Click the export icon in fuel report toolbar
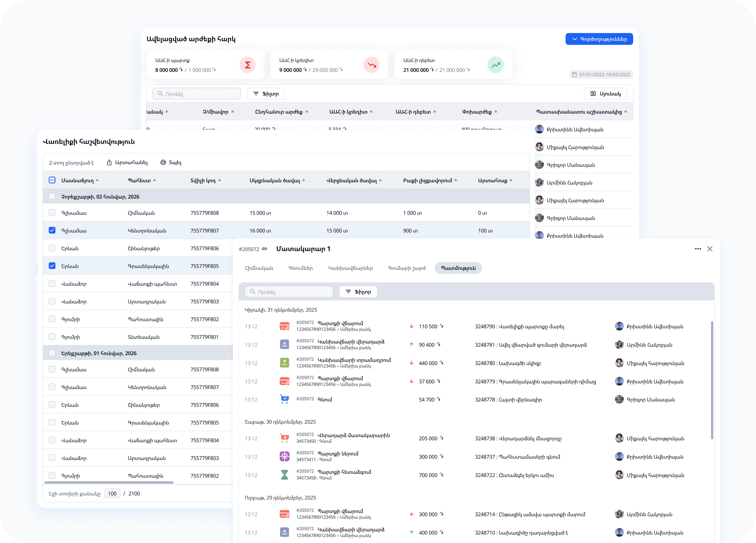 pyautogui.click(x=109, y=163)
